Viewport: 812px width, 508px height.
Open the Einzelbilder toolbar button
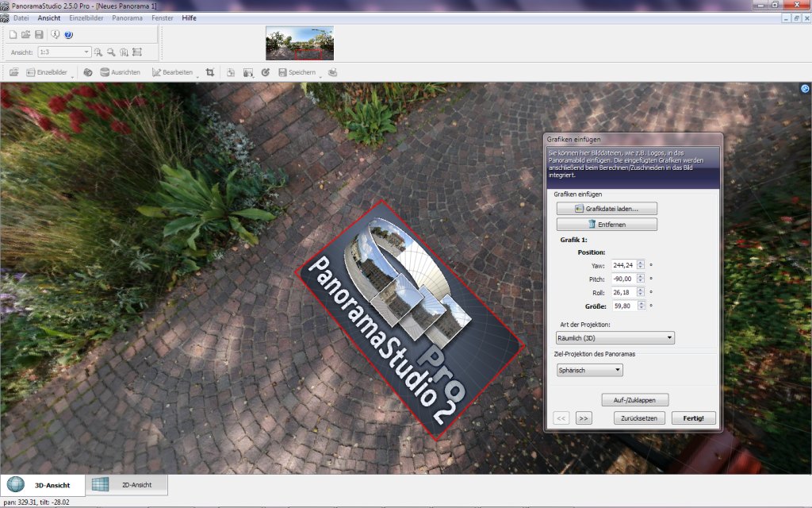tap(47, 72)
